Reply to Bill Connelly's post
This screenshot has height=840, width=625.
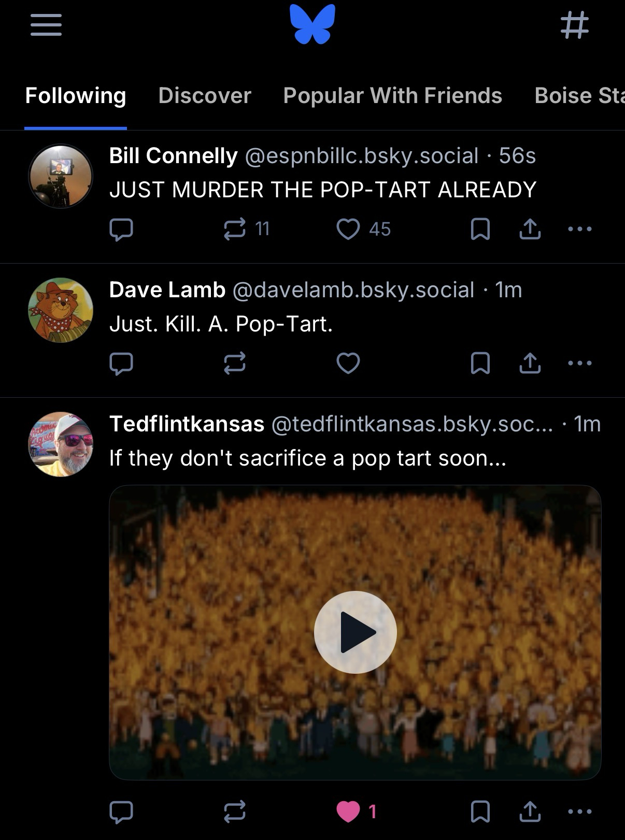[x=121, y=229]
